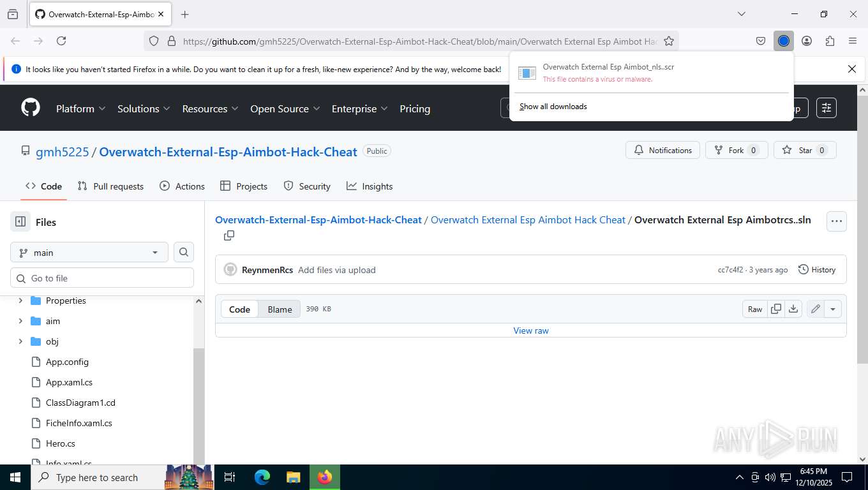Launch Microsoft Edge from taskbar
The width and height of the screenshot is (868, 490).
point(262,477)
